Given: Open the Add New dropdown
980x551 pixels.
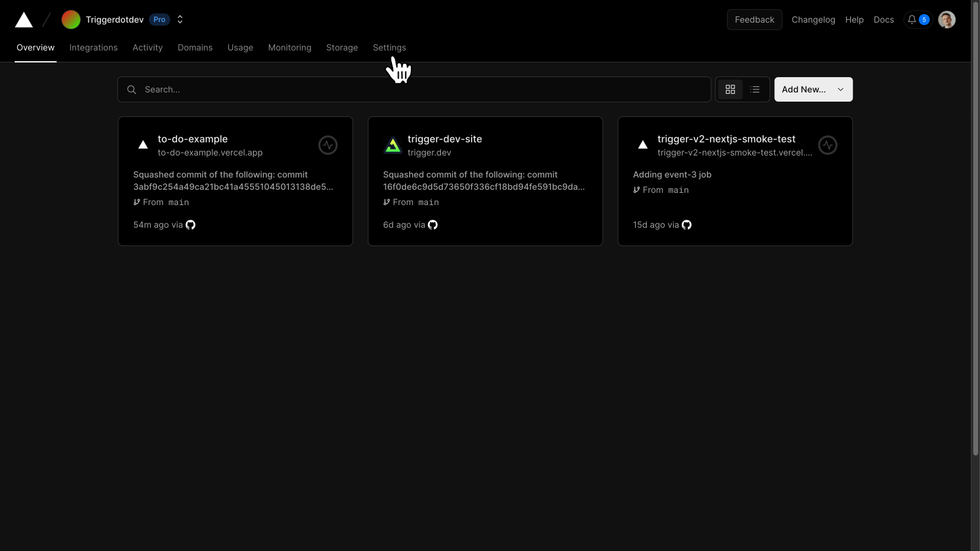Looking at the screenshot, I should [x=813, y=89].
